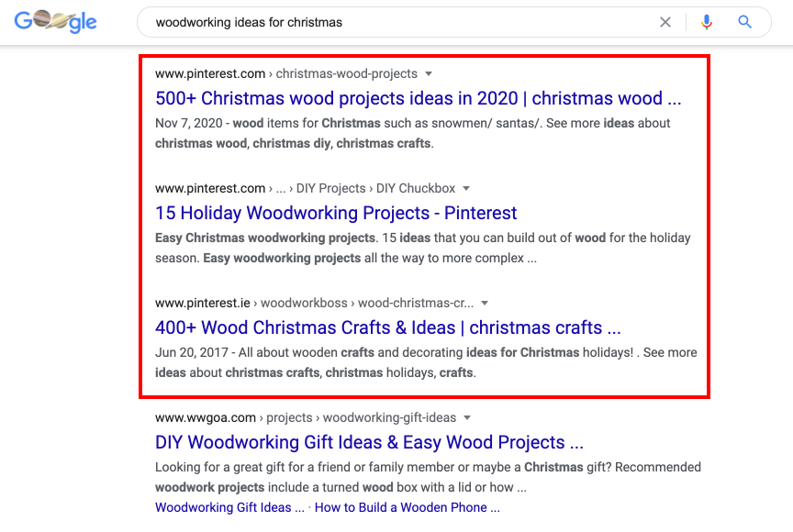Screen dimensions: 793x532
Task: Open '15 Holiday Woodworking Projects - Pinterest' result
Action: coord(336,213)
